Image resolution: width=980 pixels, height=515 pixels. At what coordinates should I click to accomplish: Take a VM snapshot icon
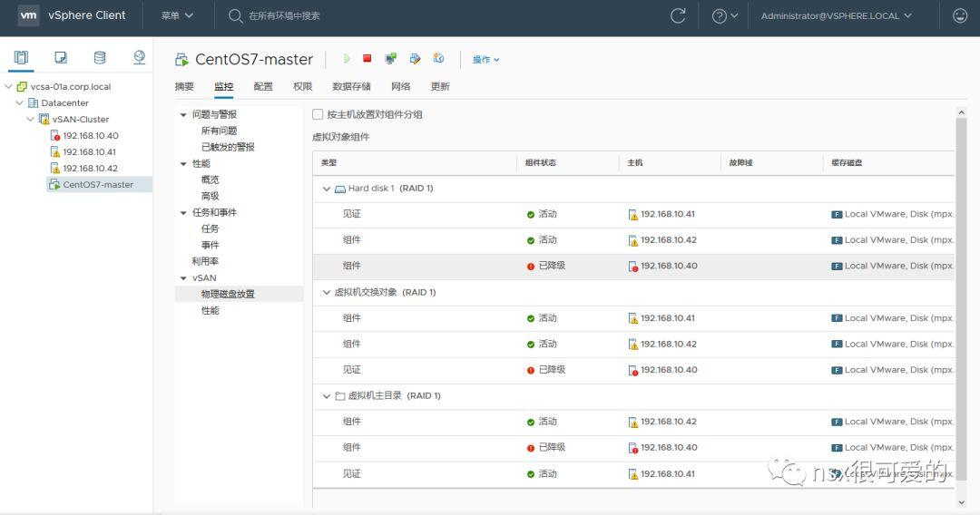tap(439, 59)
